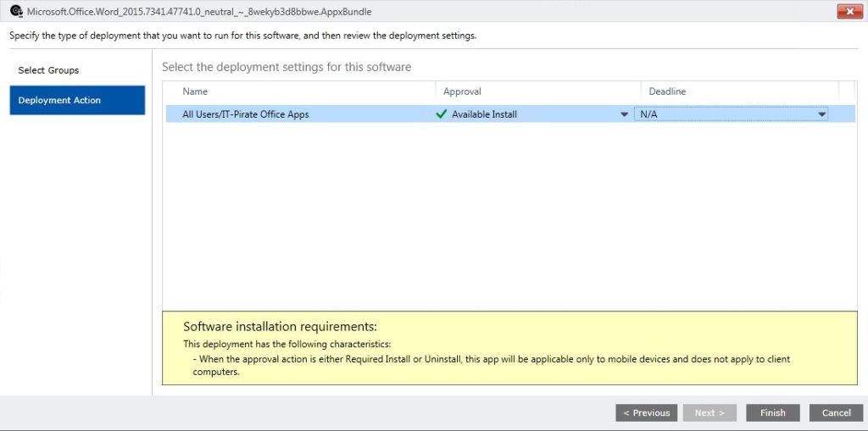Click the disabled Next button
The height and width of the screenshot is (431, 868).
[709, 412]
